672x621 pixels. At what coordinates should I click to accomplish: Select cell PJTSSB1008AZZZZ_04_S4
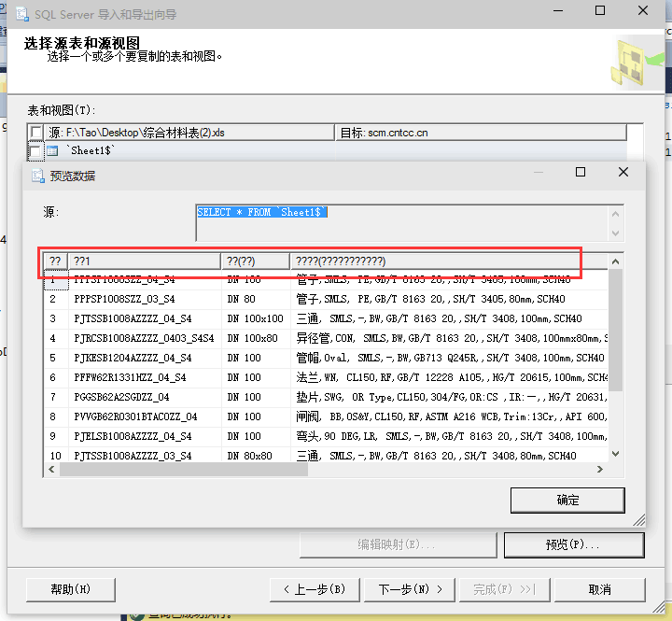tap(145, 318)
